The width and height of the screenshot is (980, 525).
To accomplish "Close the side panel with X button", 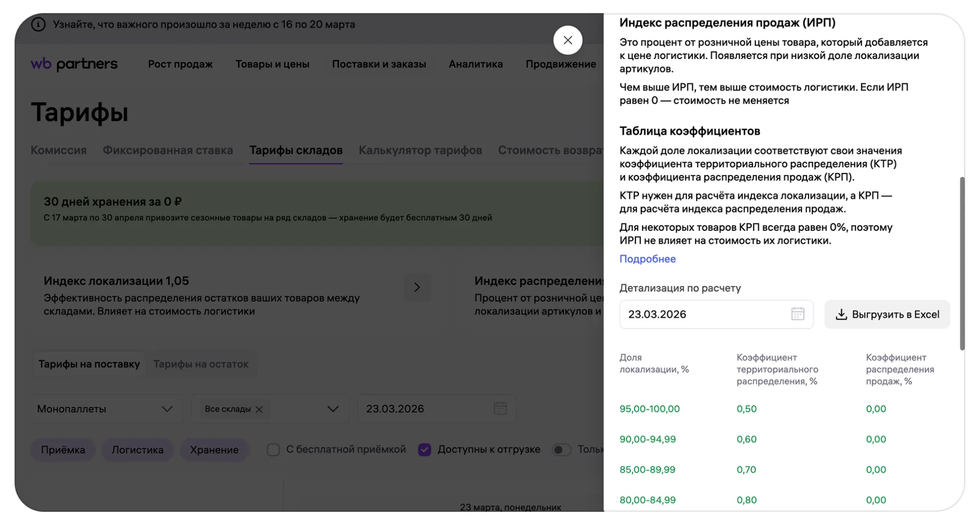I will (x=568, y=40).
